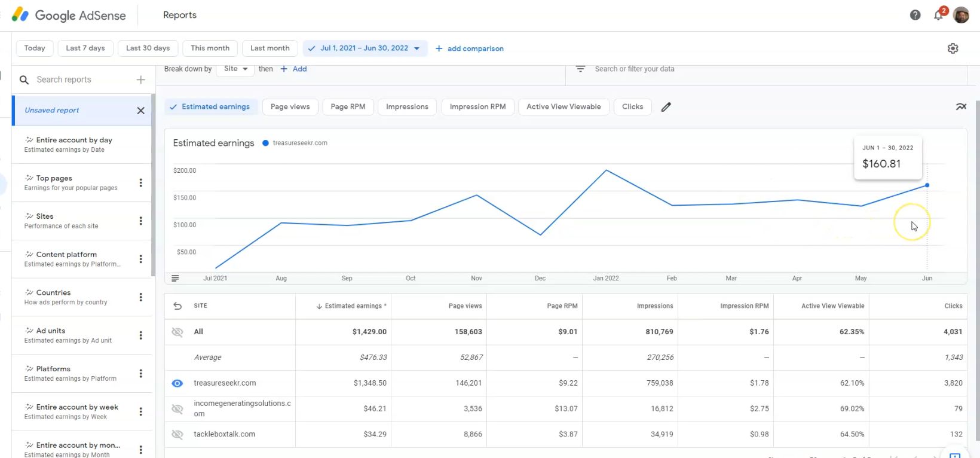The height and width of the screenshot is (458, 980).
Task: Sort by Estimated earnings column
Action: click(x=351, y=306)
